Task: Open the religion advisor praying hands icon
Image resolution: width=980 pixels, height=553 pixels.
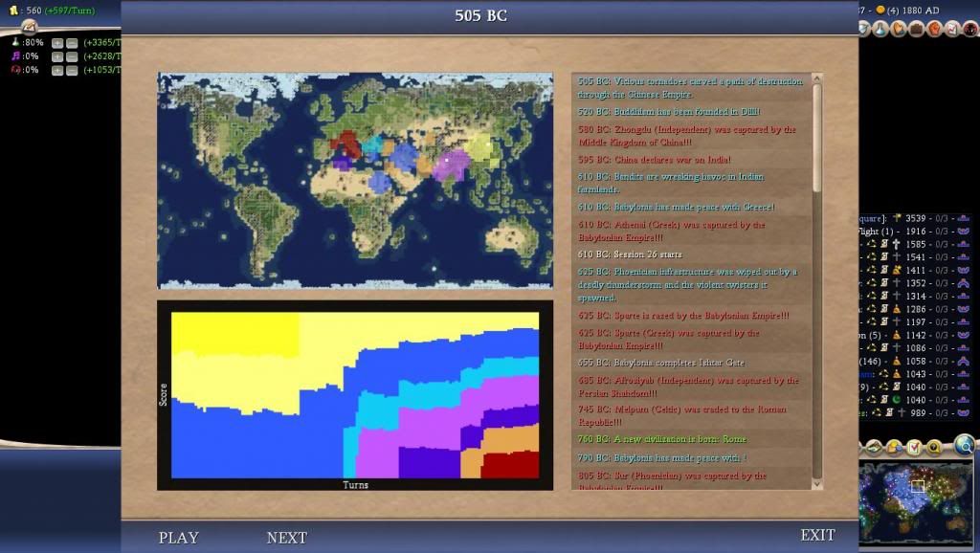Action: click(898, 28)
